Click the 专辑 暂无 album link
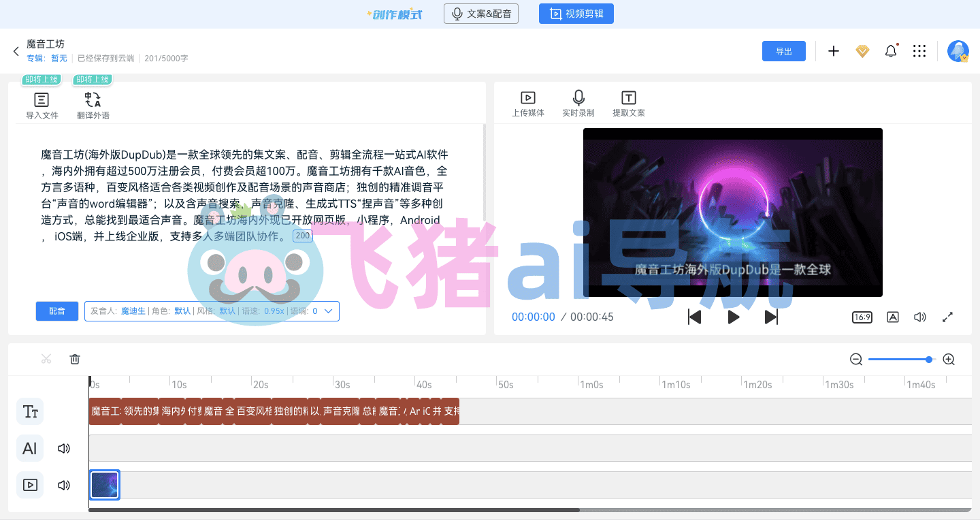 [x=47, y=59]
